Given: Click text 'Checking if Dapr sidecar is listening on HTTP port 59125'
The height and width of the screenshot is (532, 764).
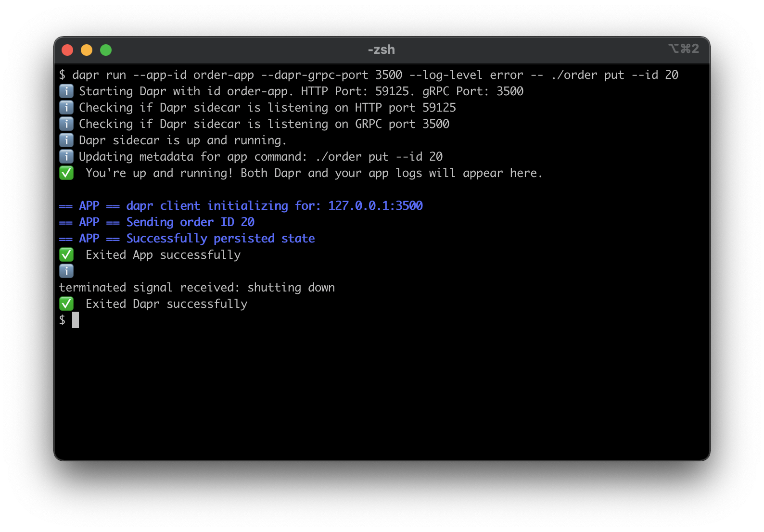Looking at the screenshot, I should coord(267,108).
